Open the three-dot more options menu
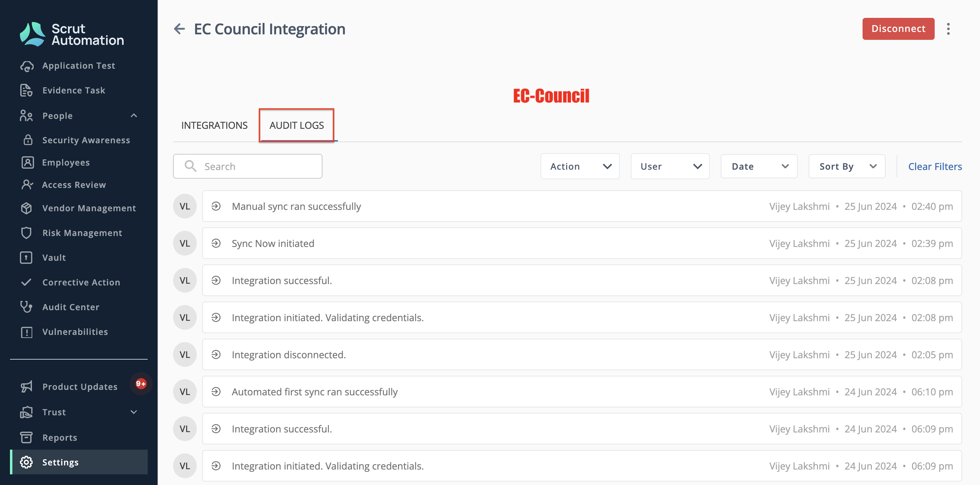 (948, 29)
